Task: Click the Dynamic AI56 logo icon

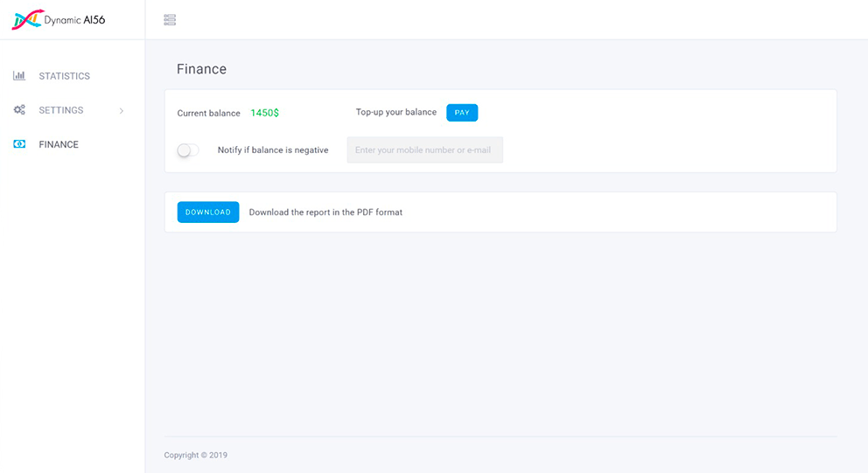Action: 26,19
